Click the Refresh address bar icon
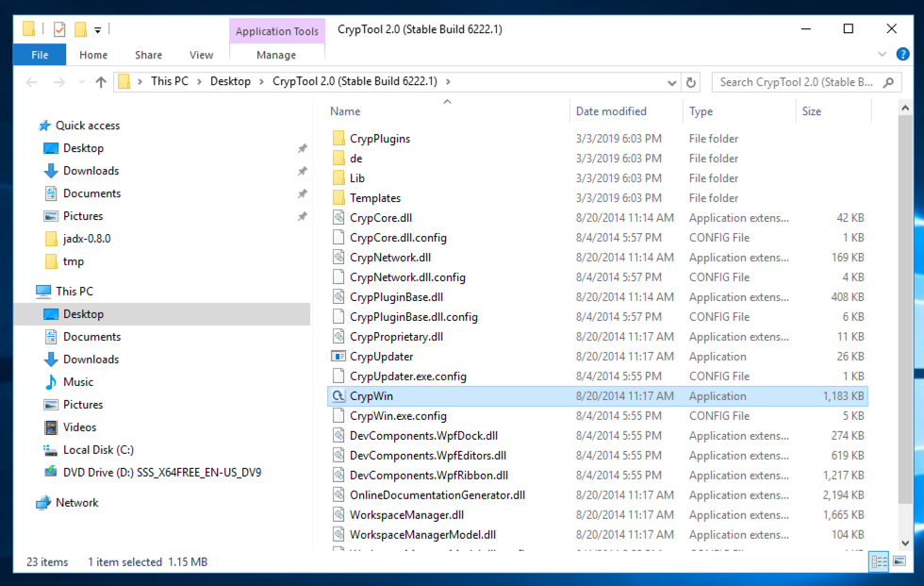This screenshot has width=924, height=586. [690, 82]
